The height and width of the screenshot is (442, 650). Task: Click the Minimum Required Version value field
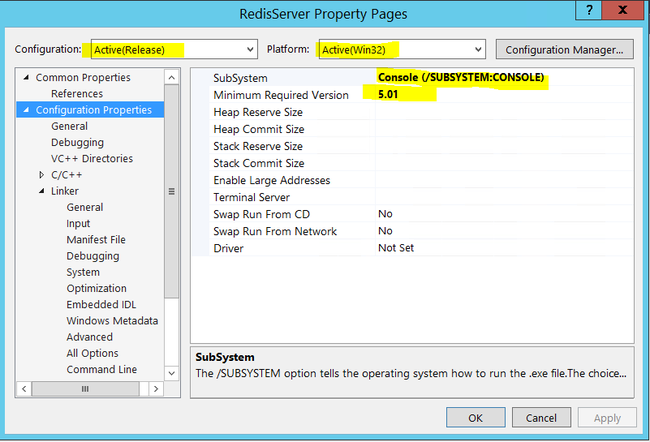coord(500,95)
